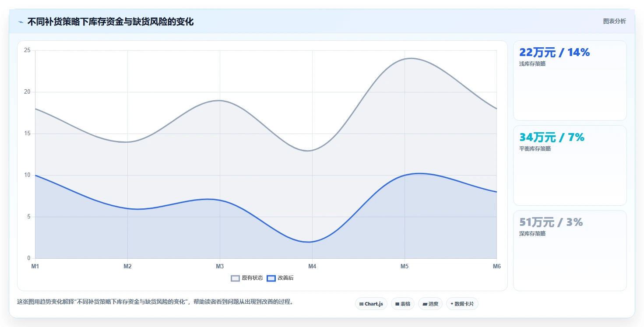Click the 深库存策略 caption text

[532, 234]
